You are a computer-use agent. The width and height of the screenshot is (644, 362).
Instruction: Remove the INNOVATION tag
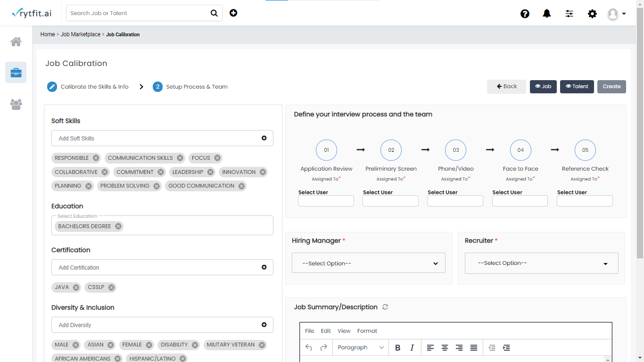(x=263, y=172)
